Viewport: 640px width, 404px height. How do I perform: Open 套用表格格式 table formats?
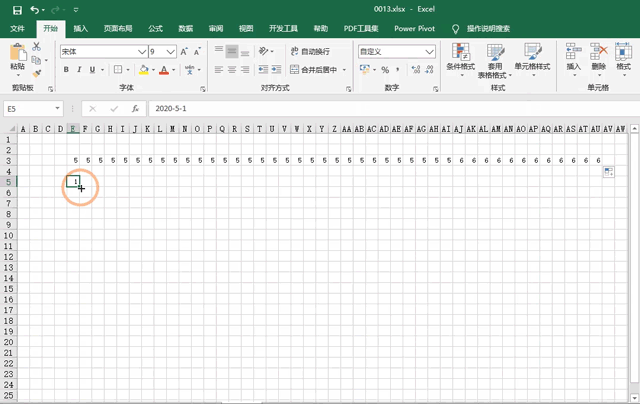(x=495, y=60)
